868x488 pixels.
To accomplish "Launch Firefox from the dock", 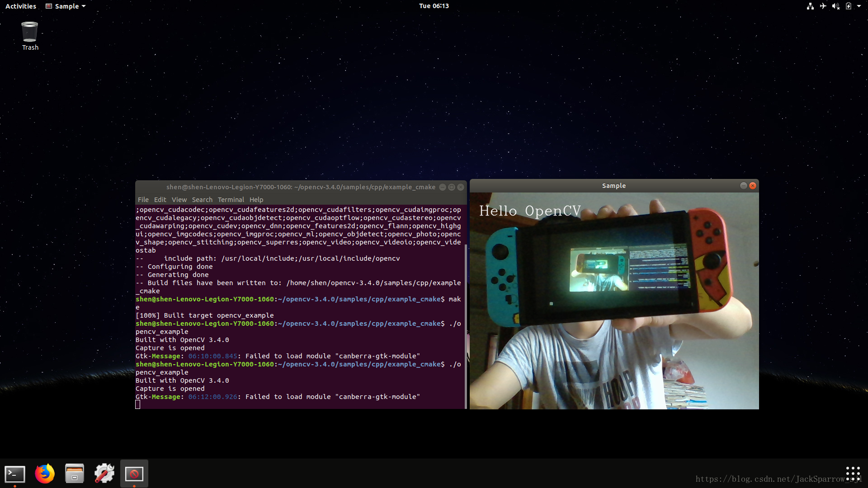I will (x=45, y=474).
